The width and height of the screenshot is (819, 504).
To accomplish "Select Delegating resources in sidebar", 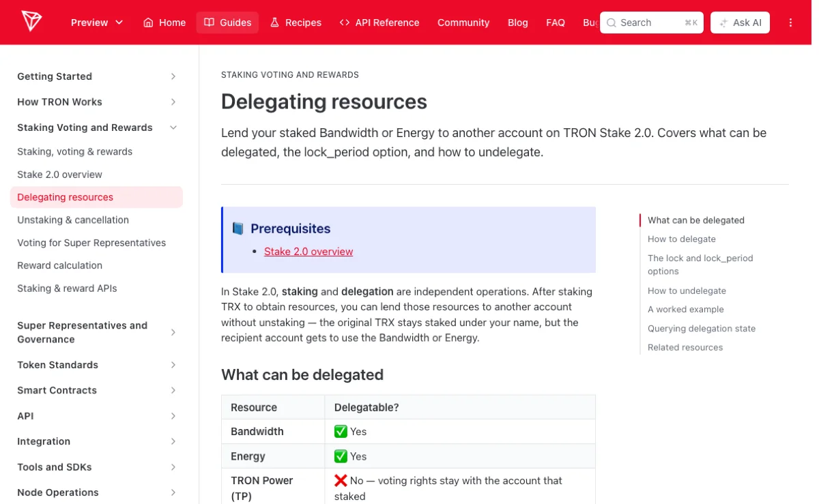I will coord(97,197).
